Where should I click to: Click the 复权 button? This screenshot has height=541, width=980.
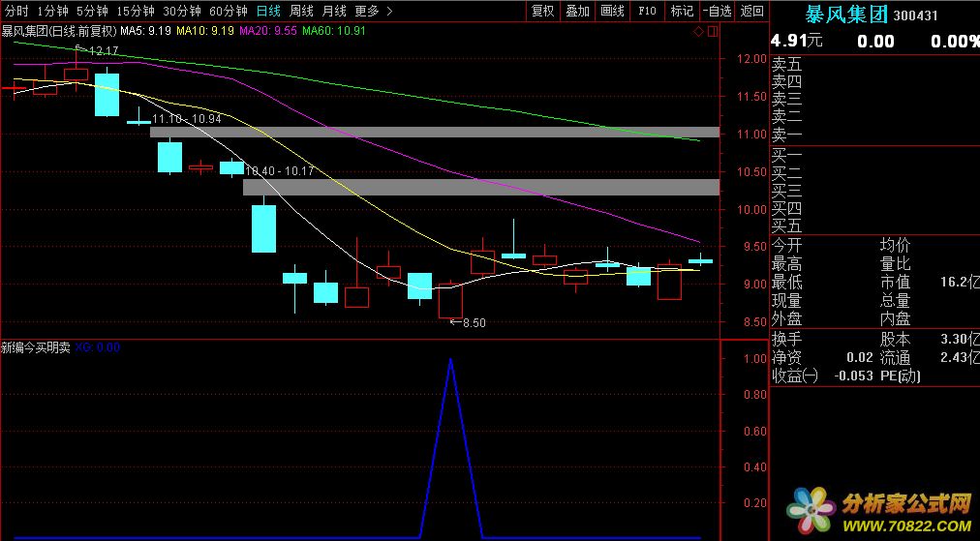[542, 11]
